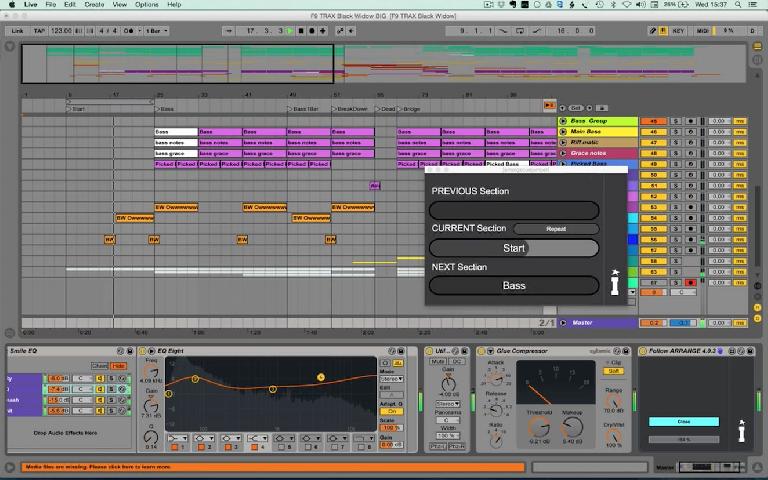Image resolution: width=768 pixels, height=480 pixels.
Task: Click the Utility Gain knob
Action: 448,384
